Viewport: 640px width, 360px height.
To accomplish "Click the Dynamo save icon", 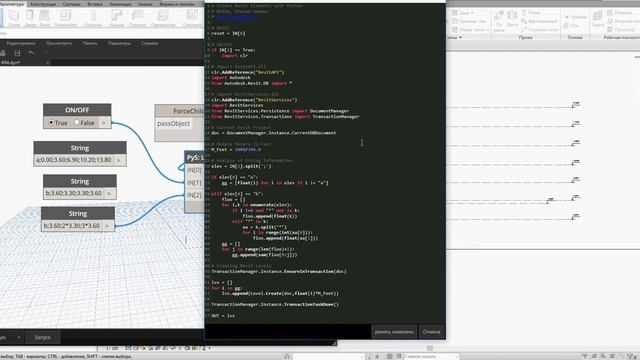I will click(x=17, y=53).
